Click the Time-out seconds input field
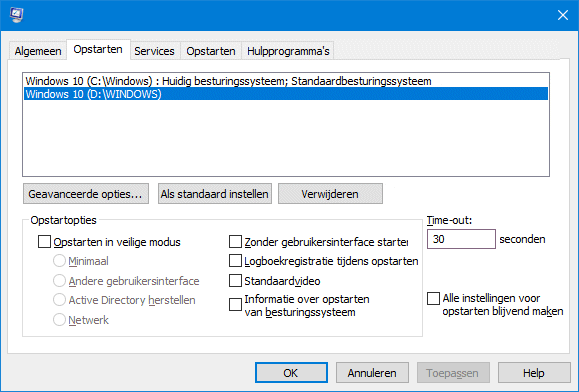 [x=461, y=239]
